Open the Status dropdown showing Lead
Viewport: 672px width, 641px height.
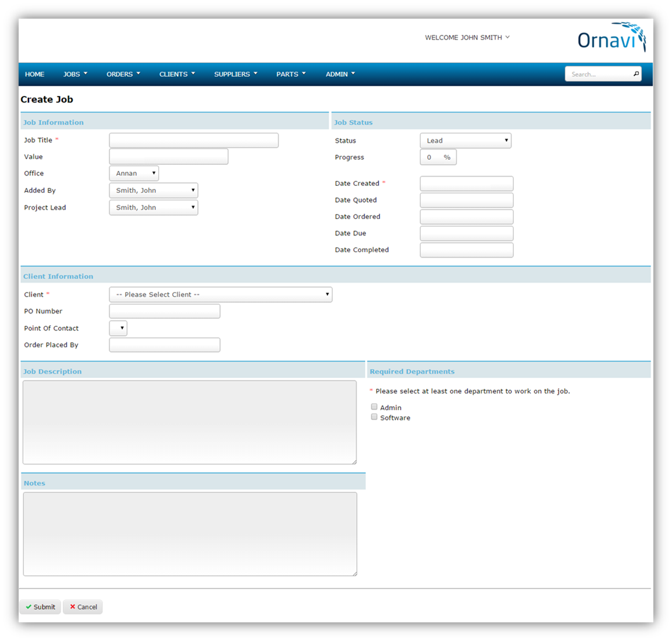(465, 140)
